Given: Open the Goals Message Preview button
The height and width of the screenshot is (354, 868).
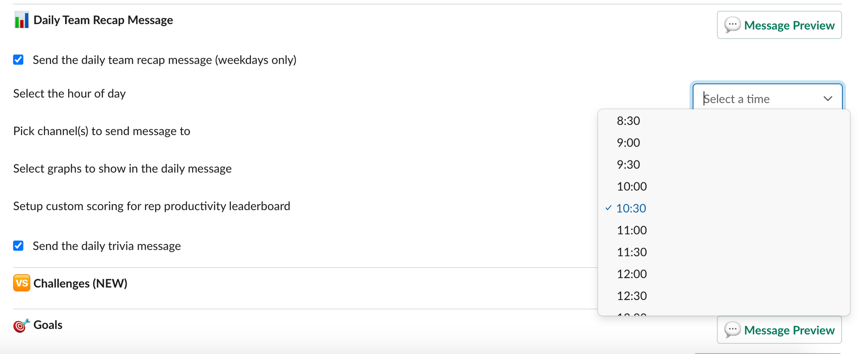Looking at the screenshot, I should click(779, 330).
